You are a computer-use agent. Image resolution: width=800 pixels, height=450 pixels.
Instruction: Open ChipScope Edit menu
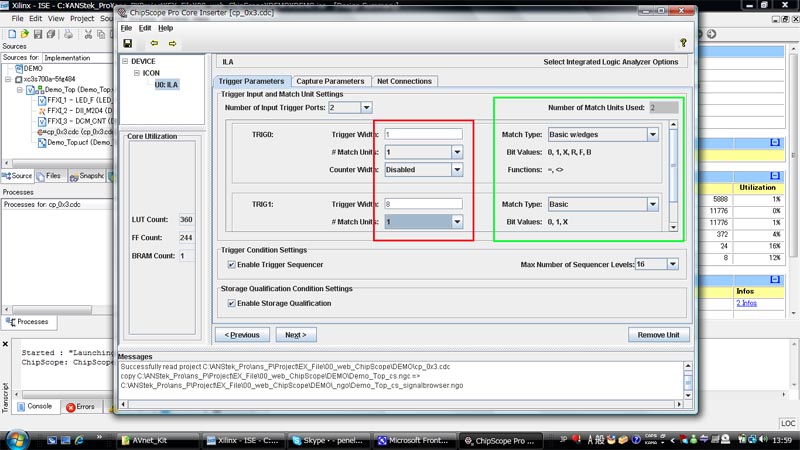point(145,28)
